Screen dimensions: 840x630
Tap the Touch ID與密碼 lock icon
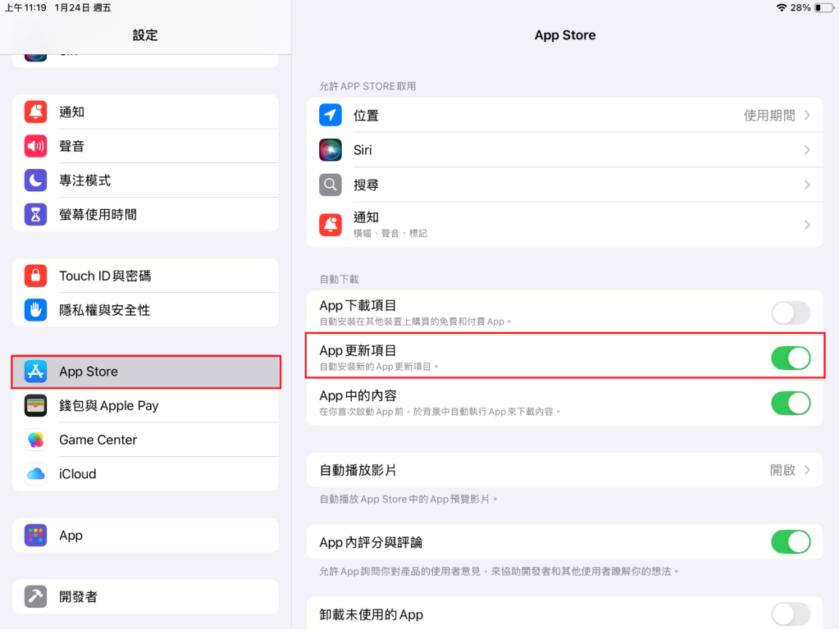click(x=35, y=276)
